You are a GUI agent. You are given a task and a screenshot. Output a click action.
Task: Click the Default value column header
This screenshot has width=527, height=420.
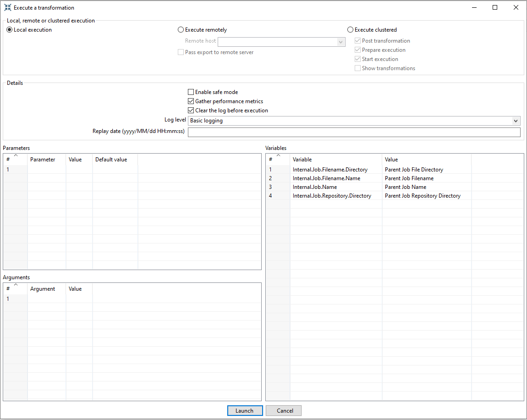pyautogui.click(x=115, y=160)
